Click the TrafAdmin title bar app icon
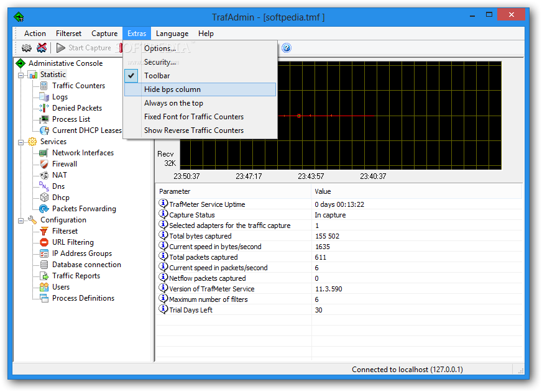Viewport: 542px width, 392px height. click(19, 17)
